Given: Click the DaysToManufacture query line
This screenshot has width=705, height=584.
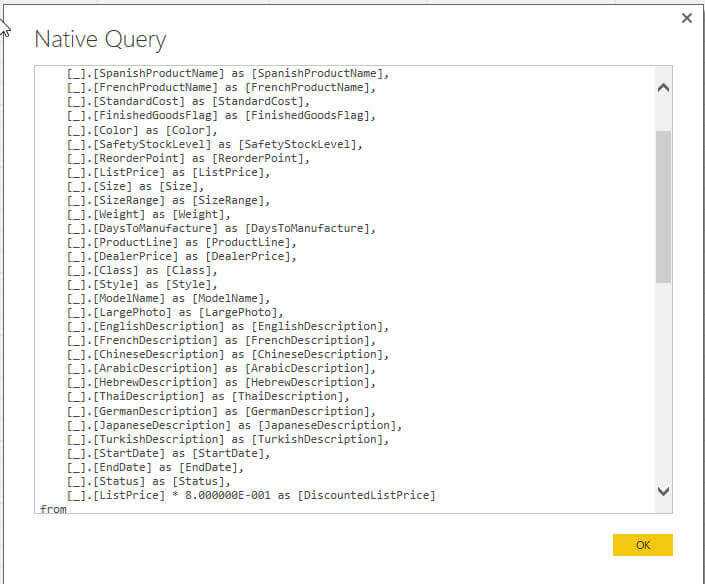Looking at the screenshot, I should point(221,228).
